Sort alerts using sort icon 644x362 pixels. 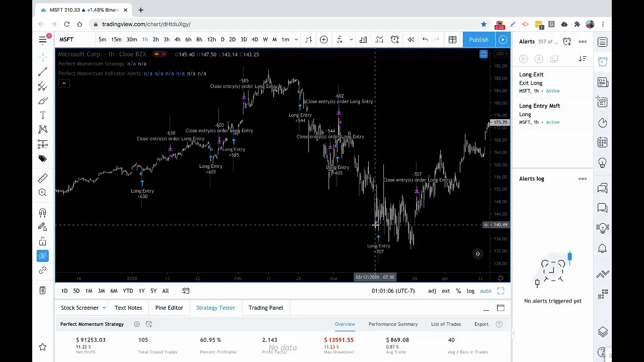582,59
